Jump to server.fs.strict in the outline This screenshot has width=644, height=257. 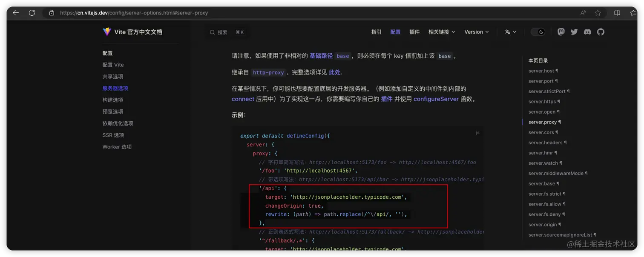[x=547, y=194]
